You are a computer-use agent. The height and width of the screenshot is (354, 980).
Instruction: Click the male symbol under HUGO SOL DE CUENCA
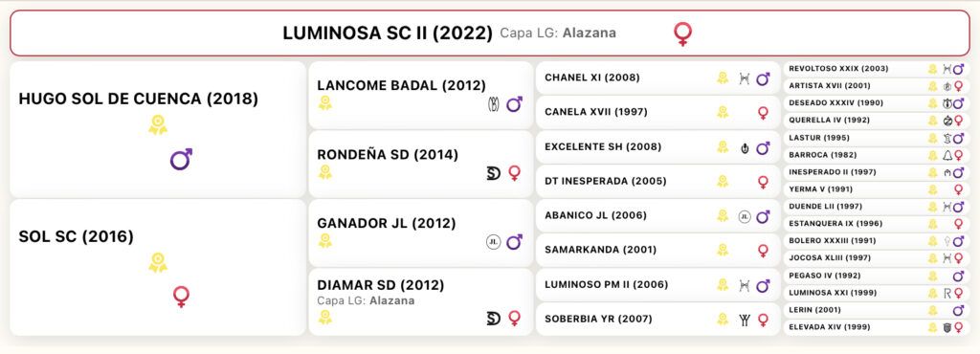(x=181, y=159)
